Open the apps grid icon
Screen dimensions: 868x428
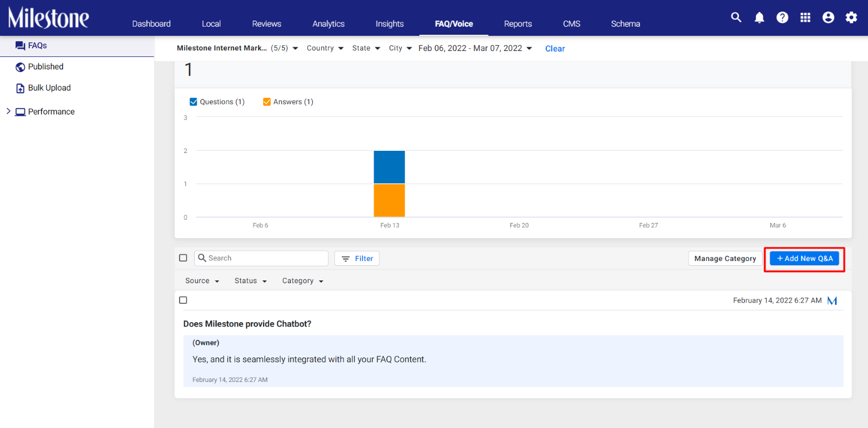805,17
